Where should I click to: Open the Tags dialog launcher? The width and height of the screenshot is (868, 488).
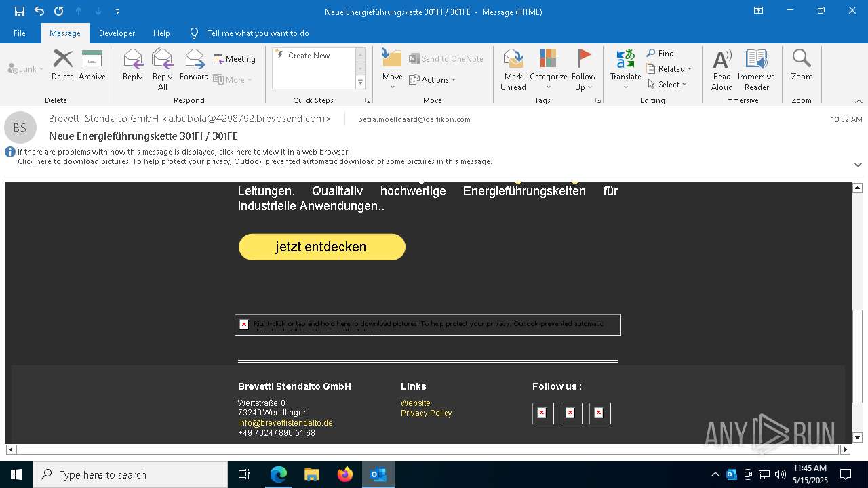point(598,100)
